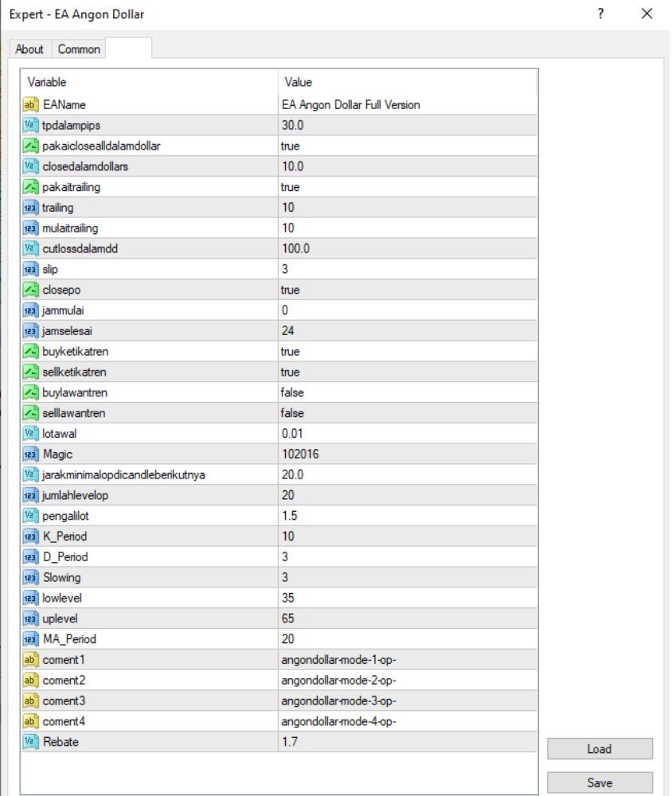Switch to the Common tab

click(79, 49)
